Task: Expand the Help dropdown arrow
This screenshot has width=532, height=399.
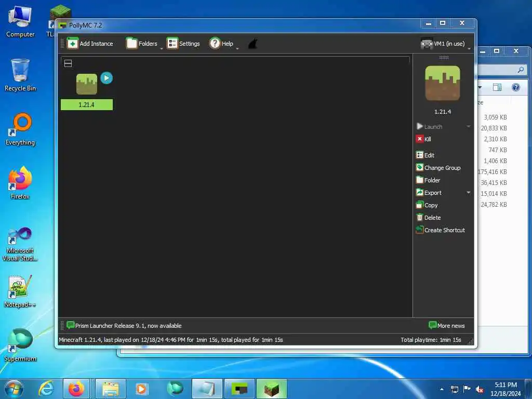Action: 237,48
